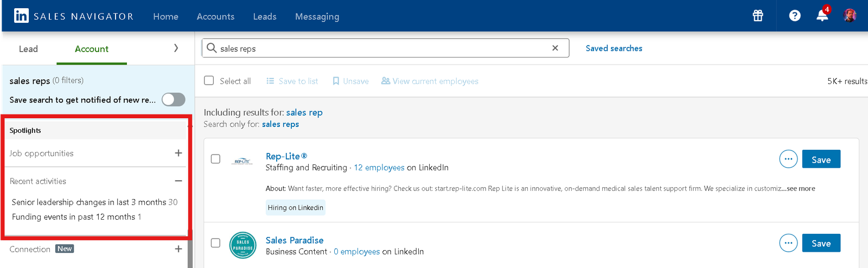Image resolution: width=868 pixels, height=268 pixels.
Task: Collapse the Recent activities filter
Action: pyautogui.click(x=178, y=181)
